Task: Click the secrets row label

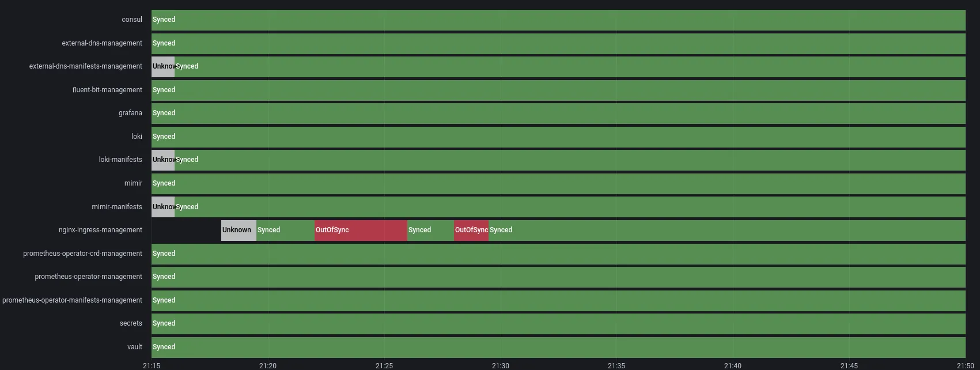Action: tap(131, 323)
